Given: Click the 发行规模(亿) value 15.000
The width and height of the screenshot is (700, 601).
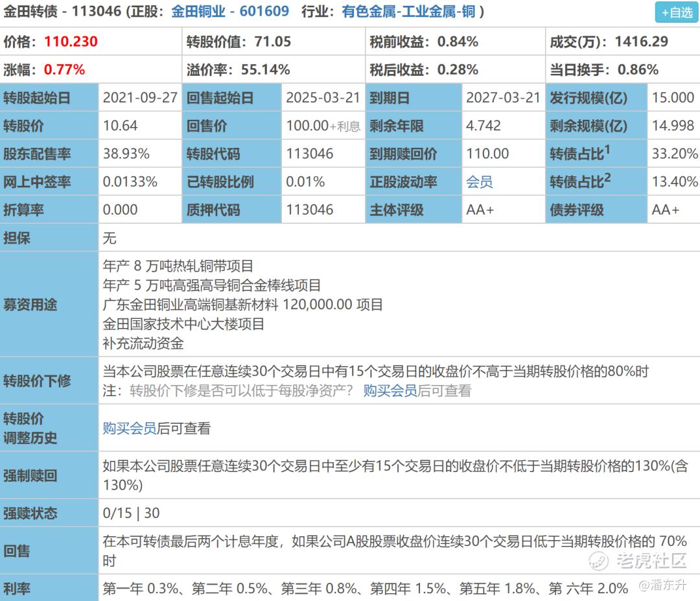Looking at the screenshot, I should coord(673,97).
